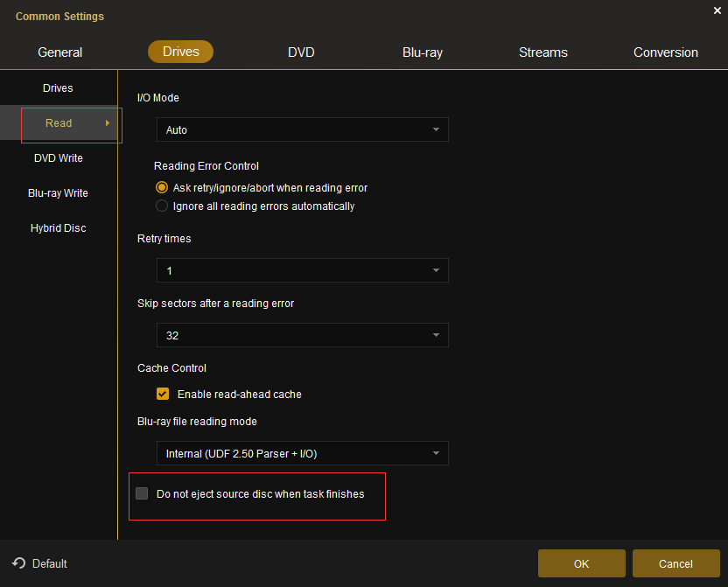Open Skip sectors after reading error dropdown
This screenshot has width=728, height=587.
302,335
